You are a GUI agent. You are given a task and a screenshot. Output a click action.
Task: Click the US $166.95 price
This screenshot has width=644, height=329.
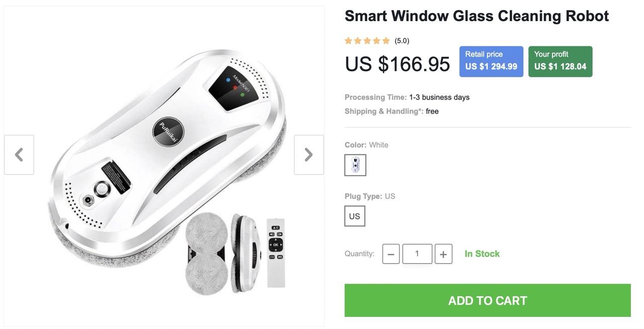(x=397, y=64)
